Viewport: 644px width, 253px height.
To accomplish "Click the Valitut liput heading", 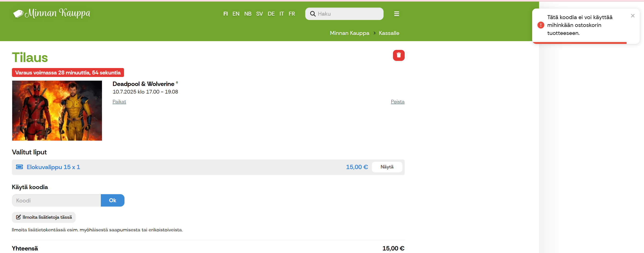I will click(29, 152).
